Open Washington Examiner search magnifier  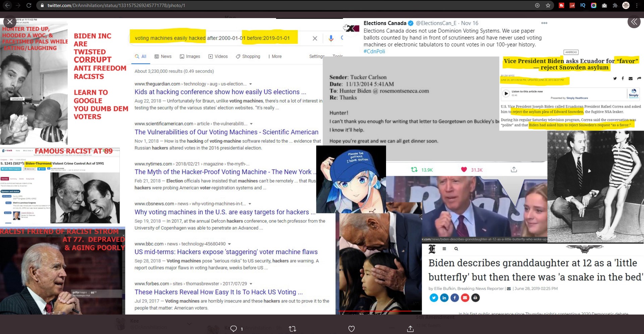tap(456, 249)
